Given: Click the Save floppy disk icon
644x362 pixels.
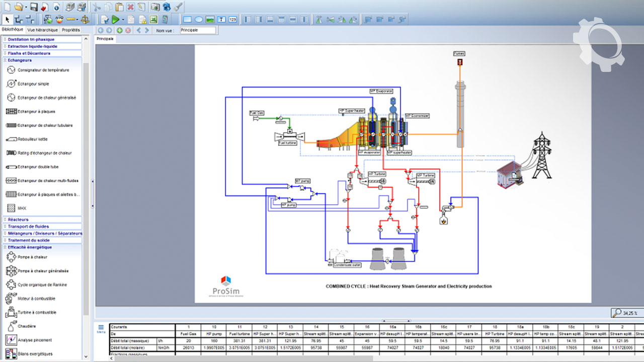Looking at the screenshot, I should coord(34,7).
